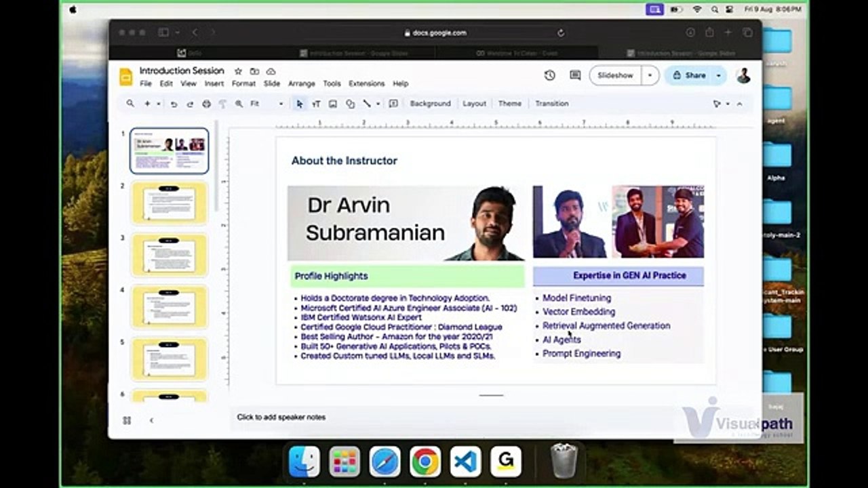The image size is (868, 488).
Task: Open the Format menu
Action: point(243,83)
